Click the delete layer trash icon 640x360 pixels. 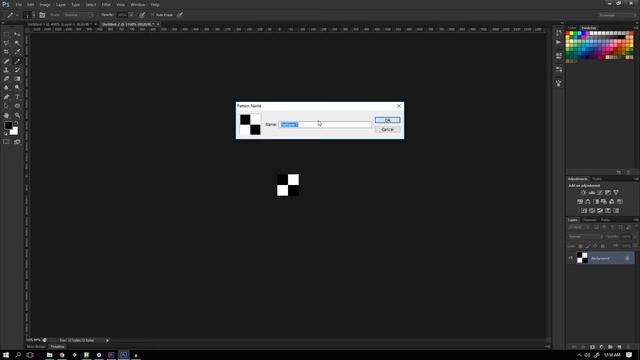[x=628, y=347]
